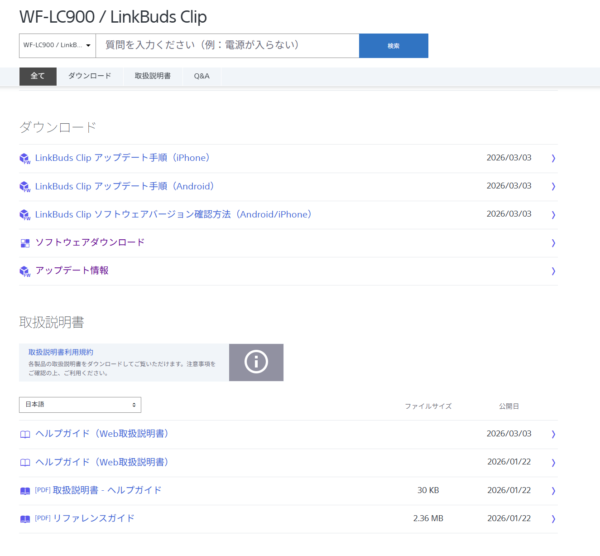This screenshot has height=556, width=600.
Task: Click the chevron on the 2026/01/22 ヘルプガイド row
Action: [553, 463]
